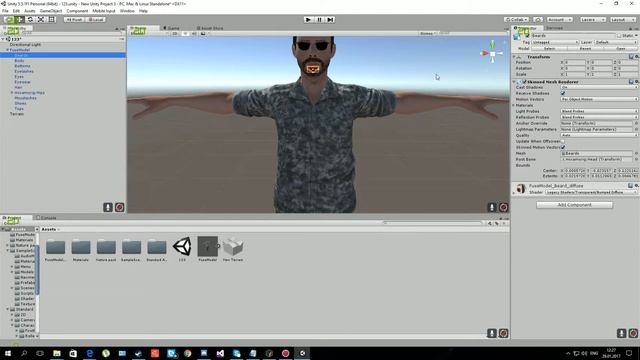Toggle the Receive Shadows checkbox

pos(563,93)
